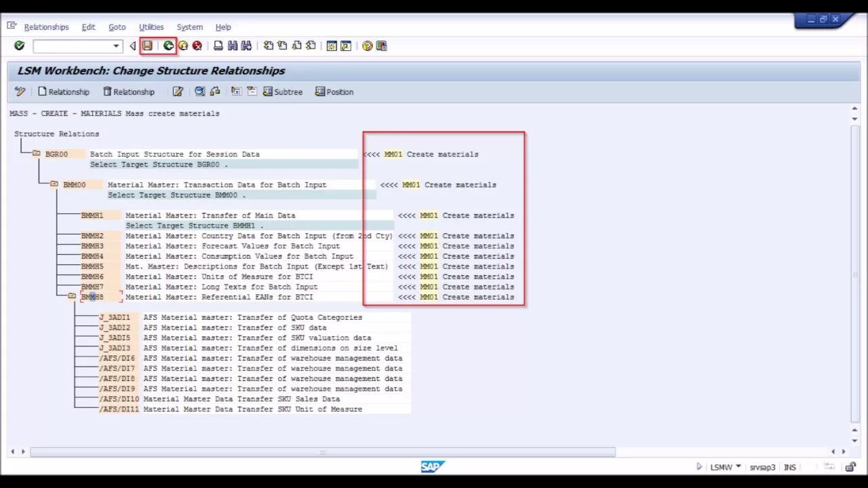Click the yellow Exit icon
Viewport: 868px width, 488px height.
point(182,45)
